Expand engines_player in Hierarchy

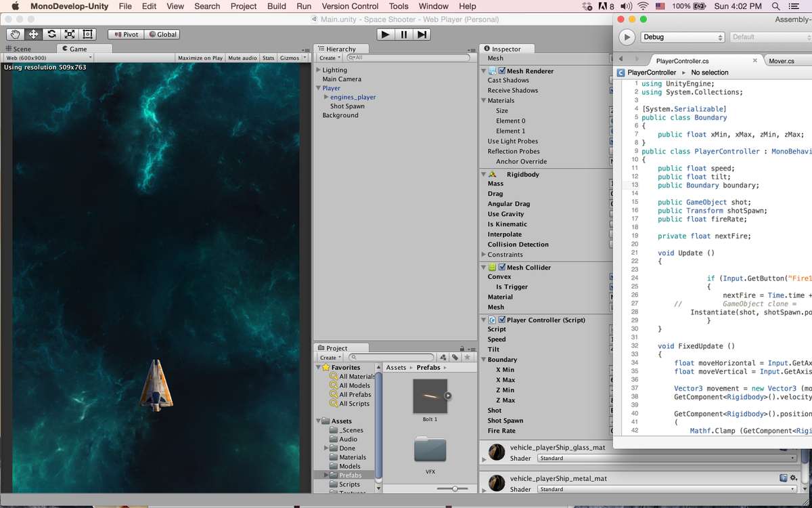pos(326,97)
